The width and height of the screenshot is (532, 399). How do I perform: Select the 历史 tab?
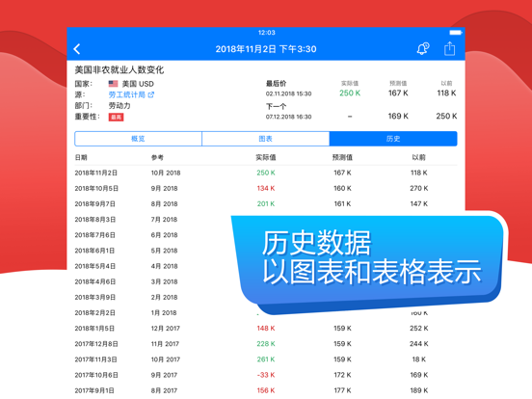(x=393, y=139)
